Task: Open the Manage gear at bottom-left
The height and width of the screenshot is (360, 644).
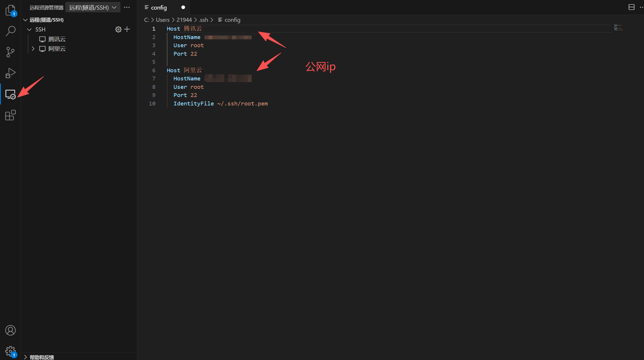Action: click(10, 351)
